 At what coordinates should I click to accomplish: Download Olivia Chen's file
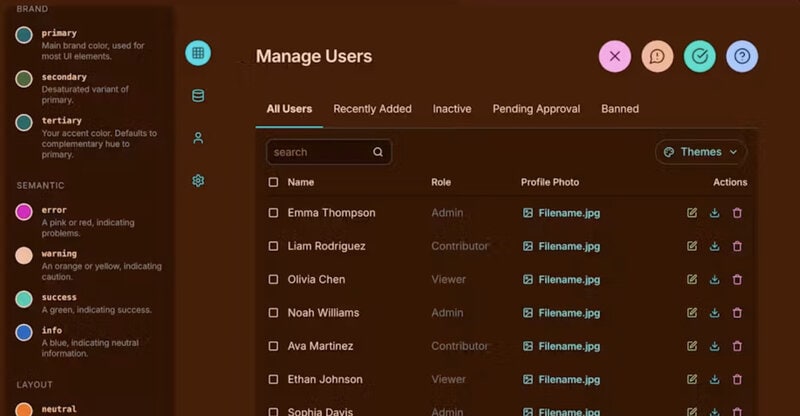click(714, 279)
